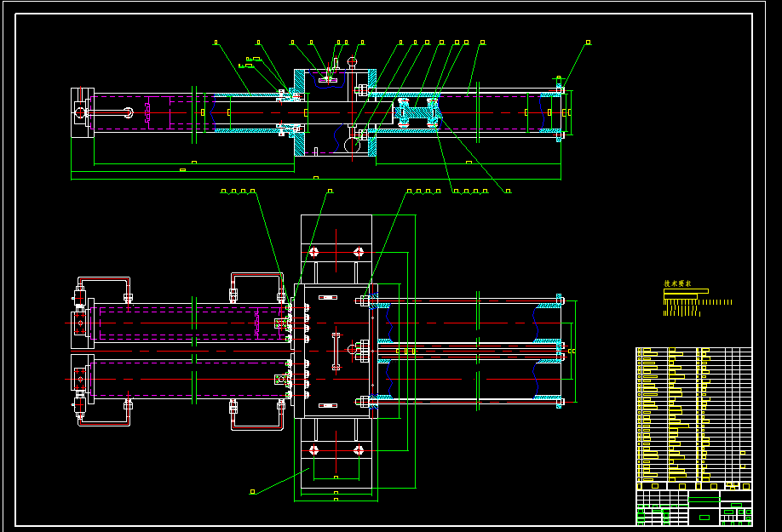Select the rightmost balloon callout above section view
This screenshot has width=782, height=532.
coord(588,43)
